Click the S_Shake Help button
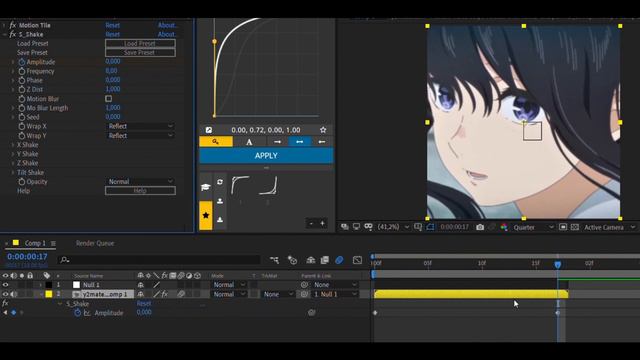 (x=140, y=191)
